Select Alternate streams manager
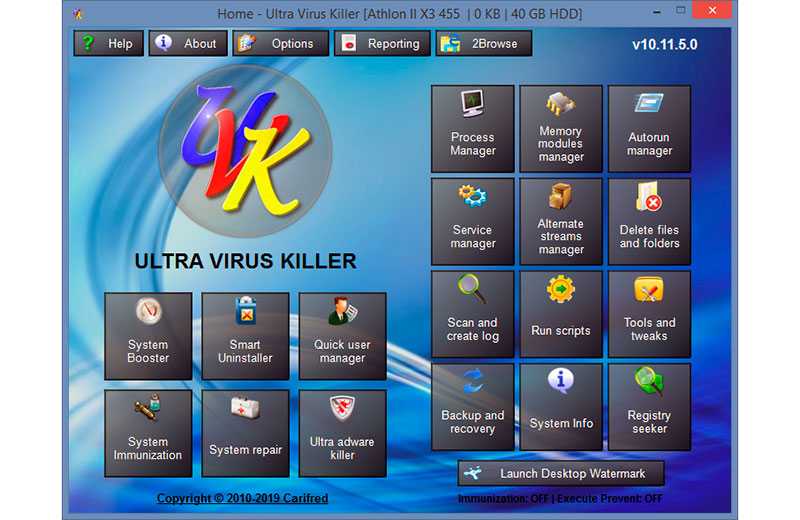 point(561,221)
